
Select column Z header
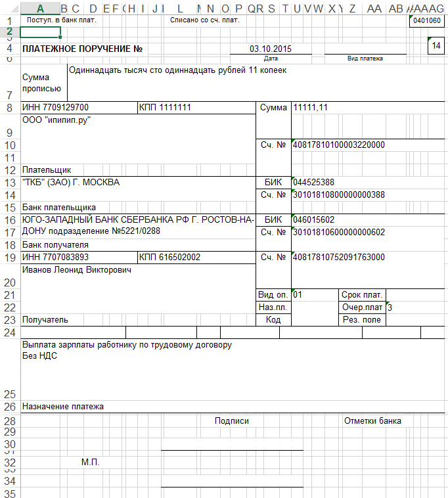[x=353, y=9]
